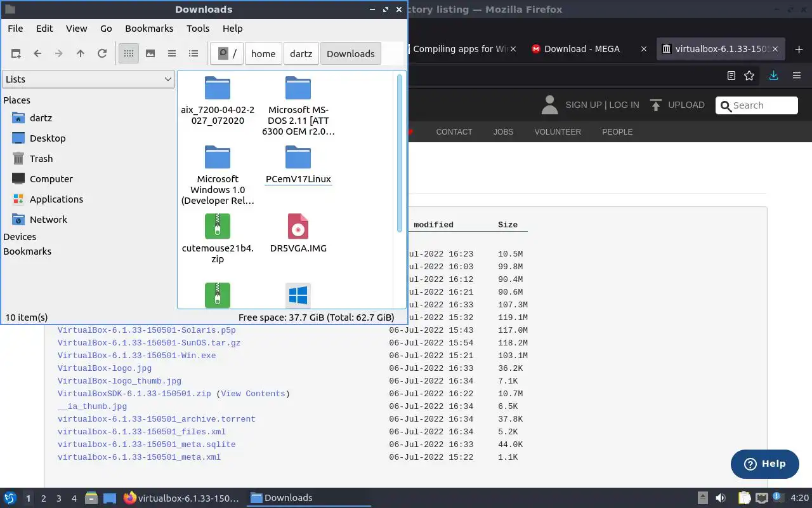Open the start menu in the taskbar
This screenshot has width=812, height=508.
10,498
